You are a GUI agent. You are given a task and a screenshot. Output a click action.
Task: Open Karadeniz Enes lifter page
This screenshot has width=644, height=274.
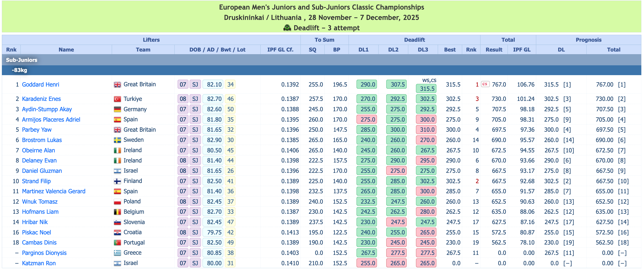point(41,99)
